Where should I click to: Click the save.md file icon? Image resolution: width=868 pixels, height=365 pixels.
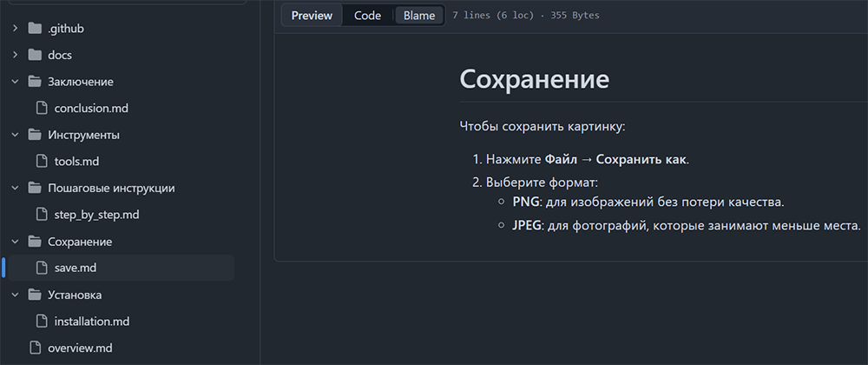click(x=42, y=268)
